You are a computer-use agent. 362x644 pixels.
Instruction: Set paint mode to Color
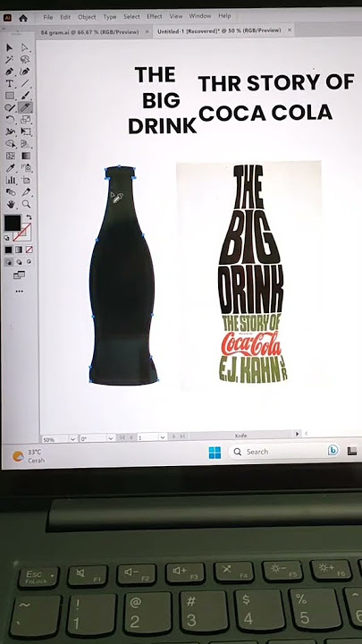coord(9,250)
